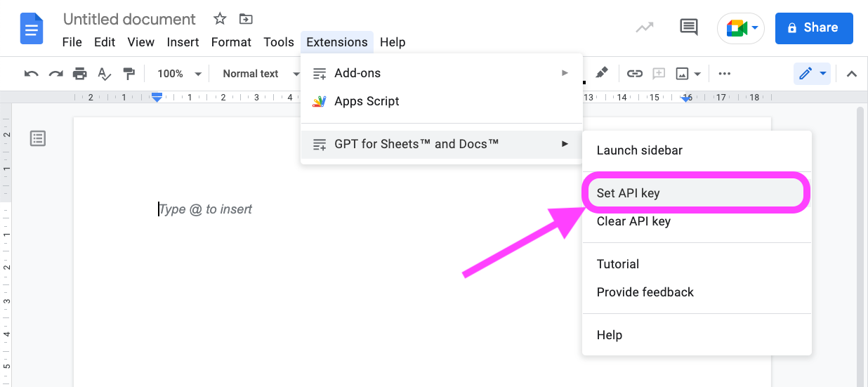Run spelling and grammar check icon
The width and height of the screenshot is (868, 387).
(x=105, y=74)
